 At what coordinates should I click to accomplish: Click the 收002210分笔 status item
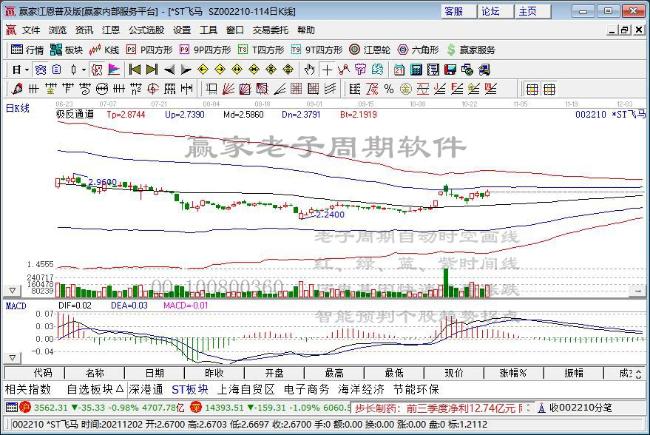tap(576, 408)
